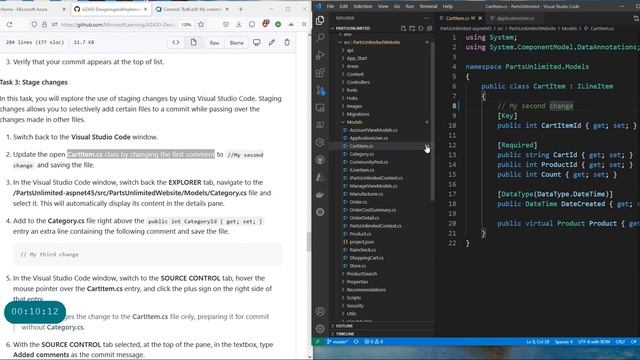Screen dimensions: 640x360
Task: Bookmark this page with the star icon
Action: (201, 24)
